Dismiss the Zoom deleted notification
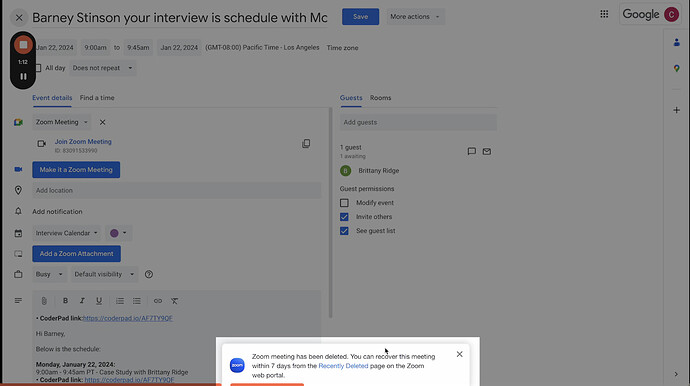Screen dimensions: 690x386 (459, 354)
